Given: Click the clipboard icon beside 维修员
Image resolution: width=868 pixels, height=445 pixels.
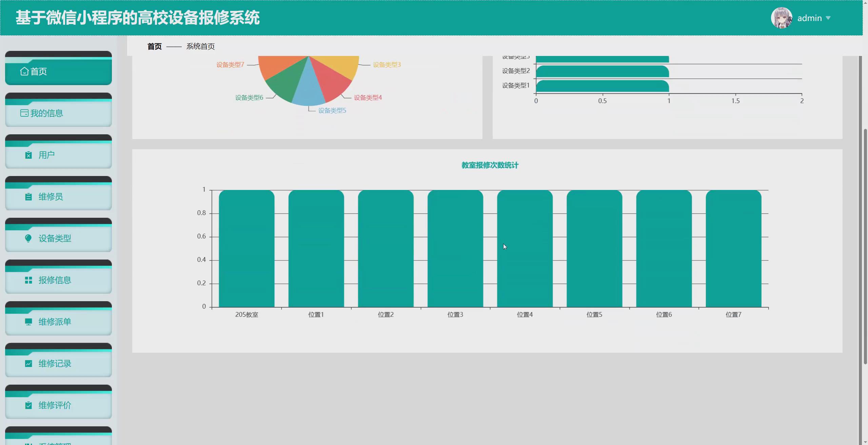Looking at the screenshot, I should 28,197.
